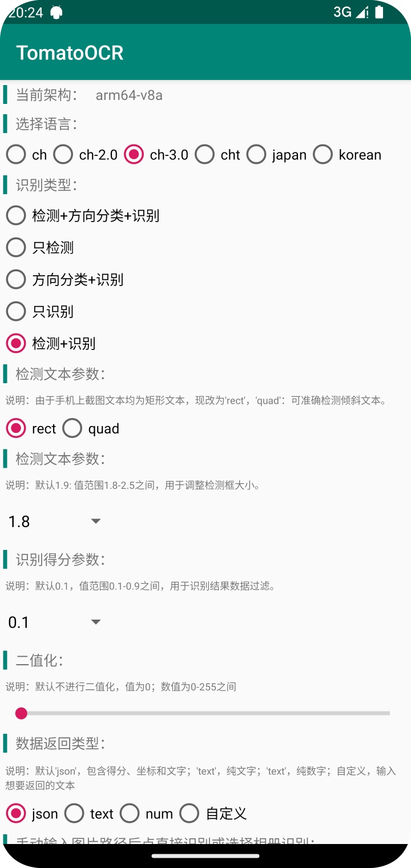Image resolution: width=411 pixels, height=868 pixels.
Task: Tap the TomatoOCR app title
Action: coord(70,53)
